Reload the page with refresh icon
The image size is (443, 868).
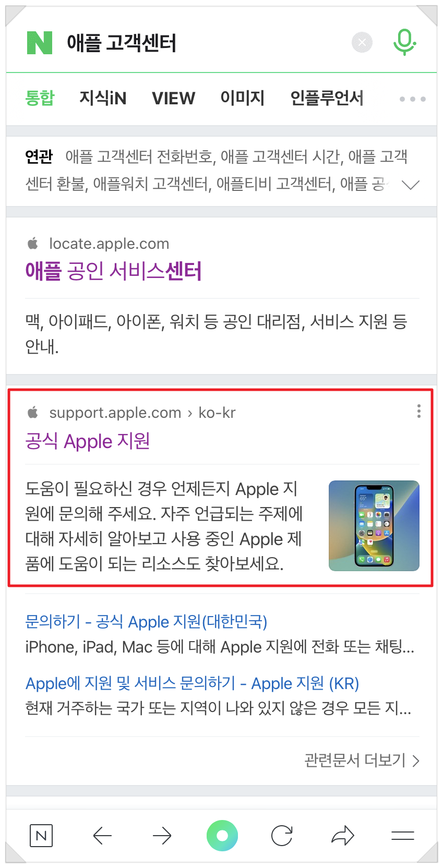(282, 836)
